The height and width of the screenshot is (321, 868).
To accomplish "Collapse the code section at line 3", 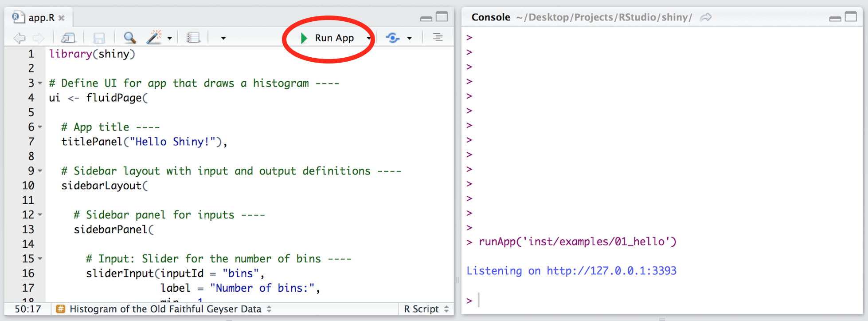I will point(40,83).
